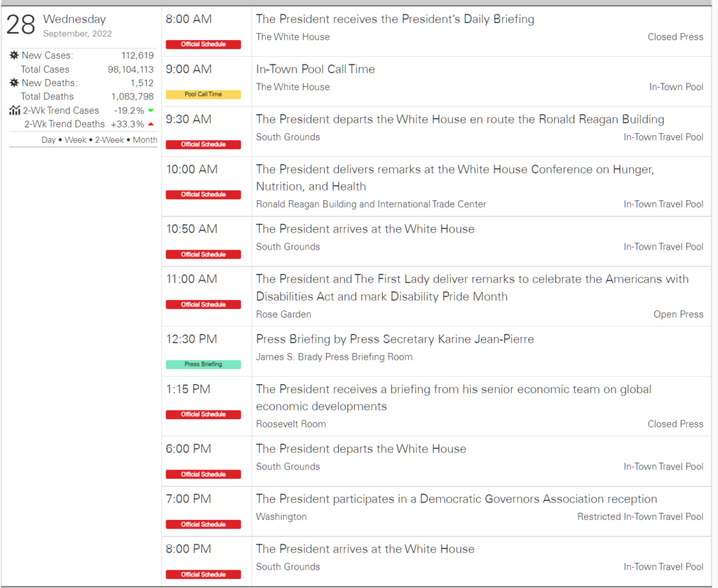Click the virus icon beside New Deaths
Viewport: 718px width, 588px height.
(14, 83)
